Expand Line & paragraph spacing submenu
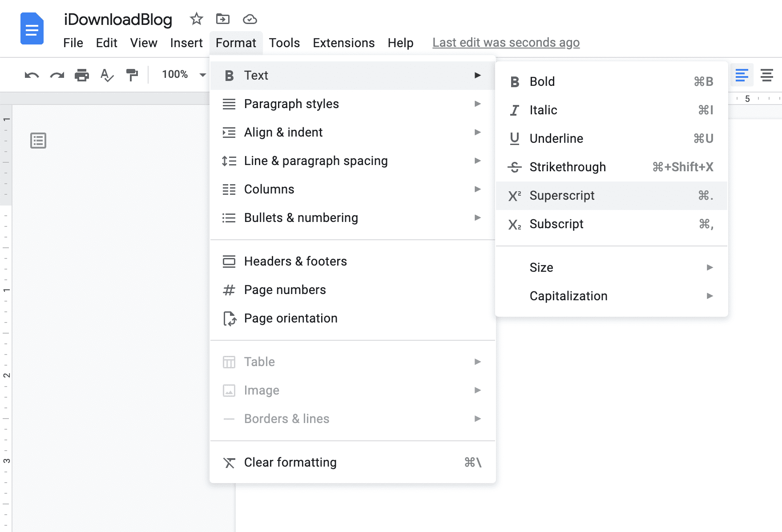The height and width of the screenshot is (532, 782). 353,161
